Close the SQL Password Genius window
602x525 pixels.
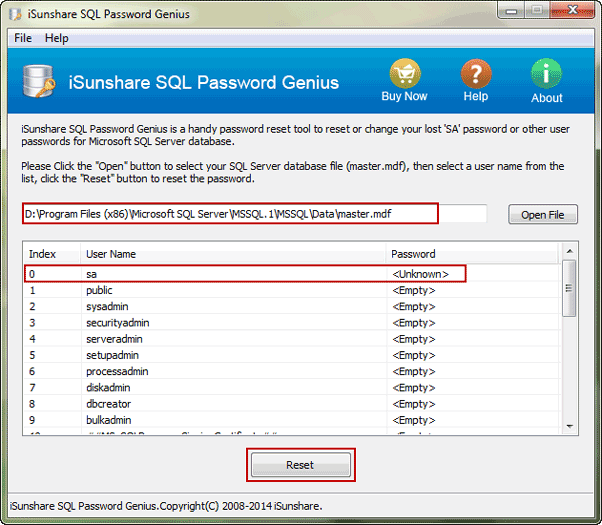572,10
